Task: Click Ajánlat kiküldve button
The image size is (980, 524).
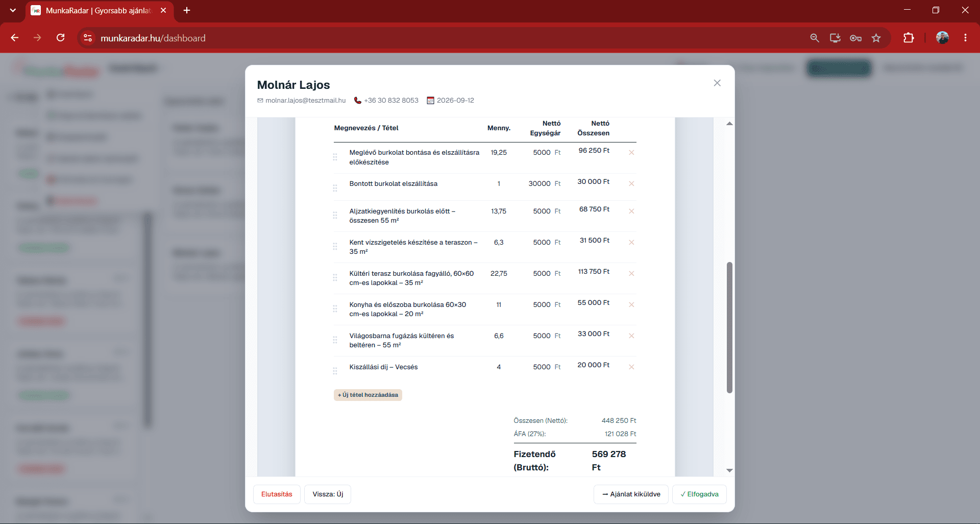Action: click(x=631, y=494)
